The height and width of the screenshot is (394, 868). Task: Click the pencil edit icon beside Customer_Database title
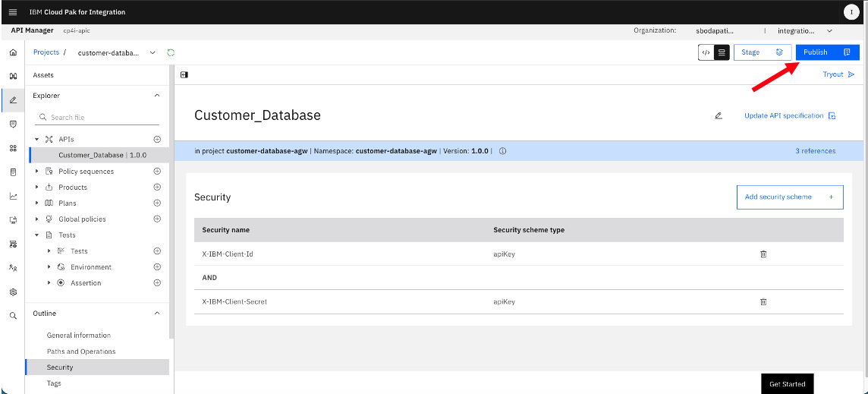[x=719, y=116]
